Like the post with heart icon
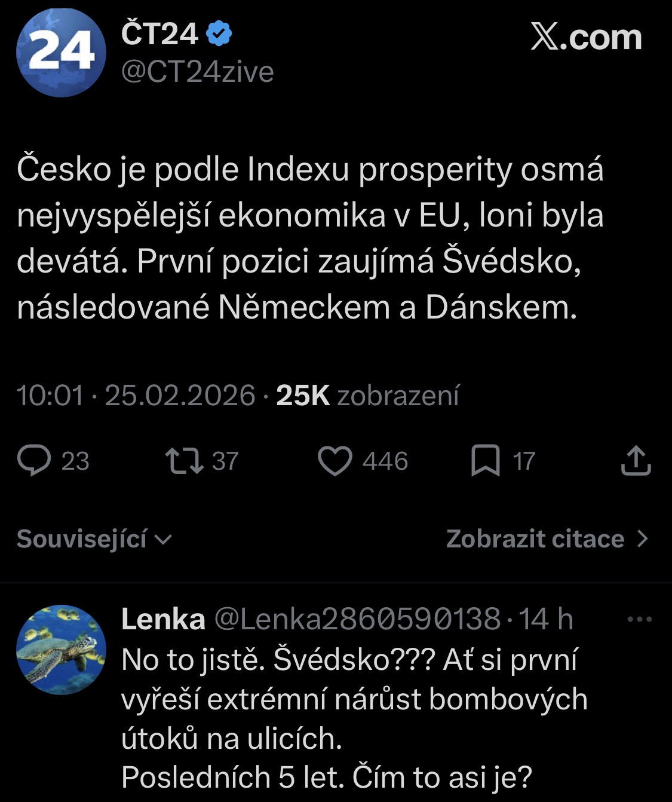This screenshot has width=672, height=802. pyautogui.click(x=335, y=461)
